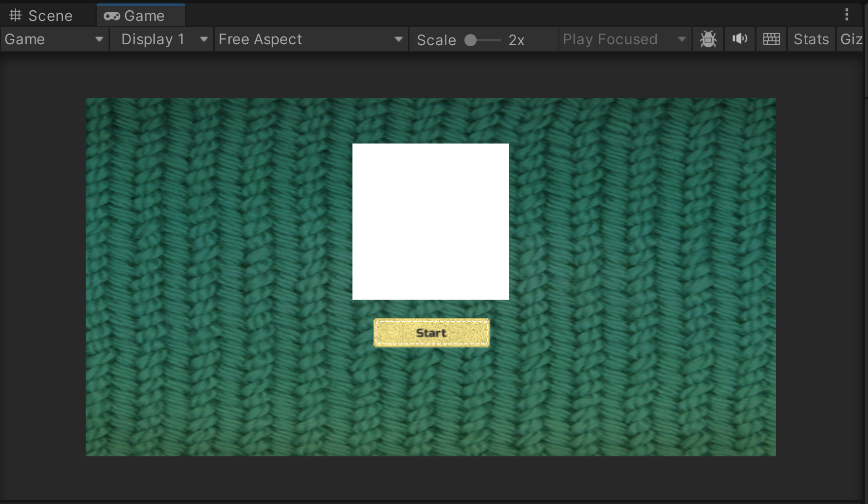
Task: Expand the Play Focused dropdown
Action: pyautogui.click(x=624, y=39)
